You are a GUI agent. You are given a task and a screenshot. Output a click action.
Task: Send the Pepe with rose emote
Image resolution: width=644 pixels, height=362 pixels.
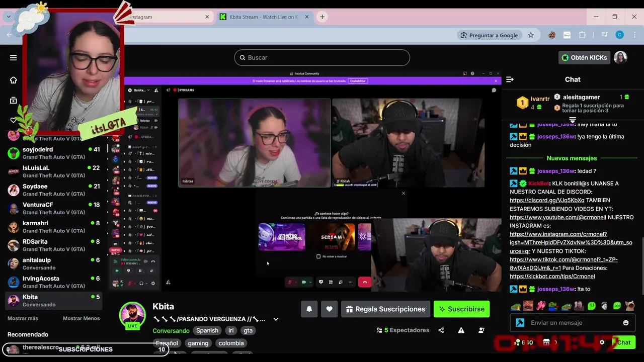click(x=553, y=306)
